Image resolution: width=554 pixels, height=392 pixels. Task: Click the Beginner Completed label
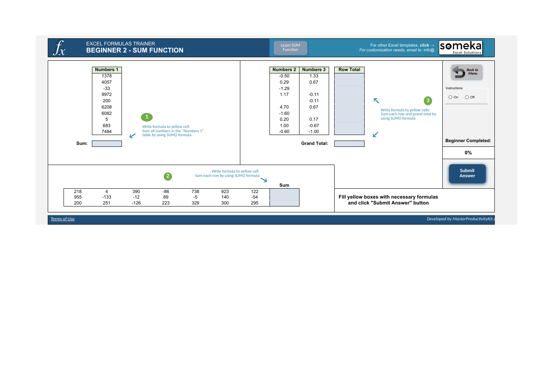pyautogui.click(x=468, y=141)
